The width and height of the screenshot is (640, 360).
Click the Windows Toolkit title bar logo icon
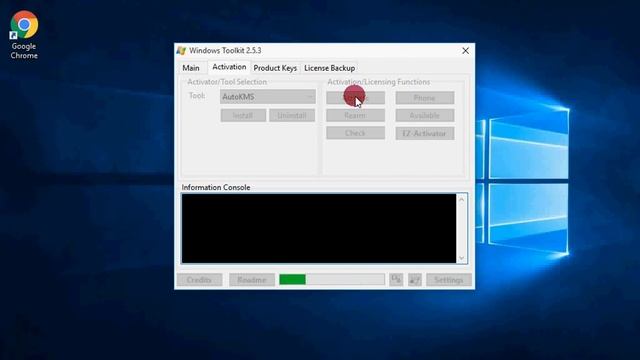[181, 51]
